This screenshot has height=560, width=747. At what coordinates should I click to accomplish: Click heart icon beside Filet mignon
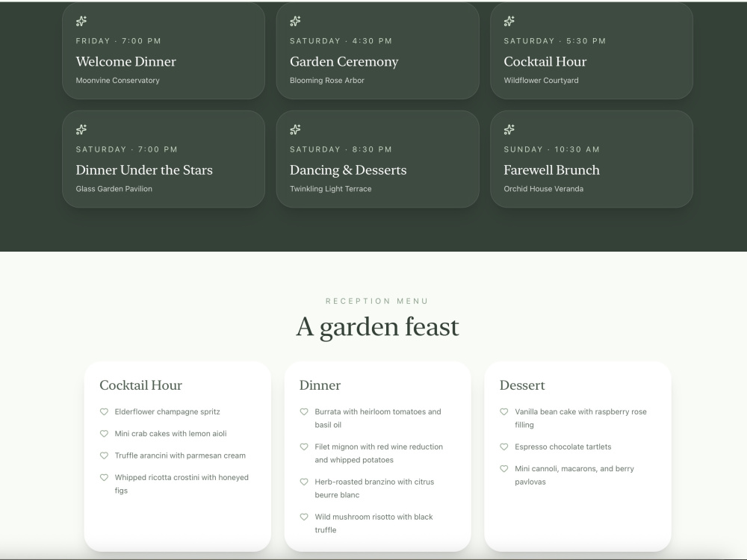coord(304,447)
